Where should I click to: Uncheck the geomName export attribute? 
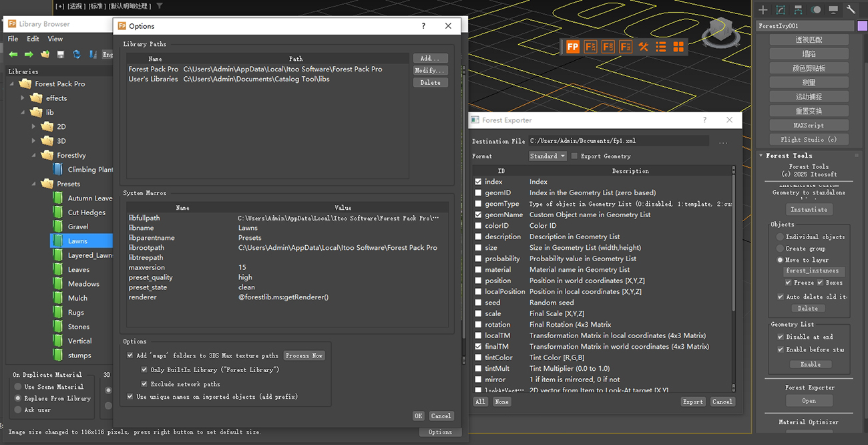tap(478, 214)
